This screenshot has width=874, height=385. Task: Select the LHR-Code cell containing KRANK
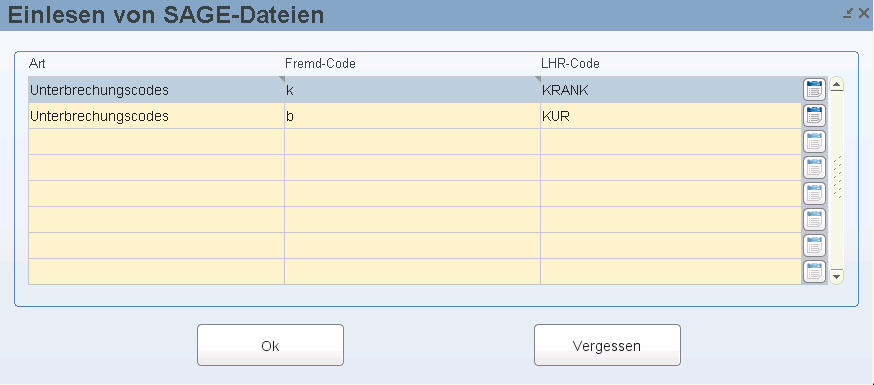click(x=671, y=90)
